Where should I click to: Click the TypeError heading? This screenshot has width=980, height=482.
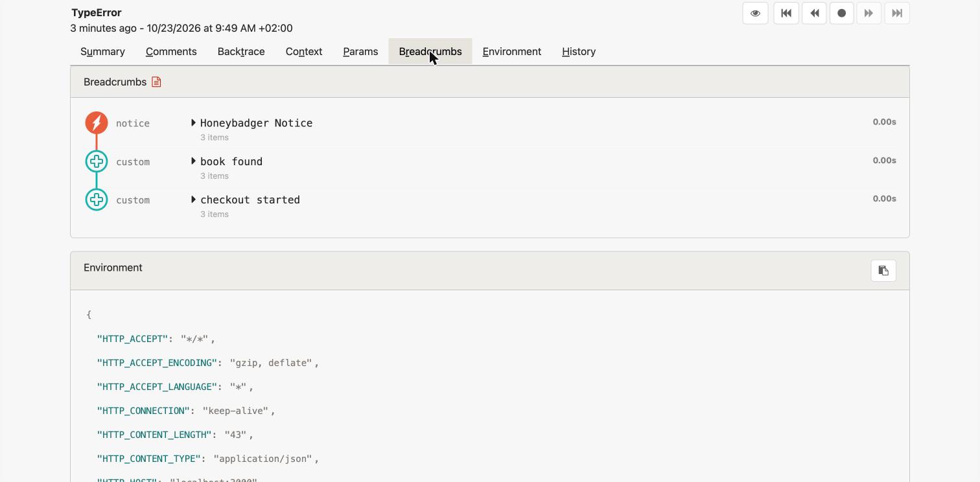tap(97, 12)
